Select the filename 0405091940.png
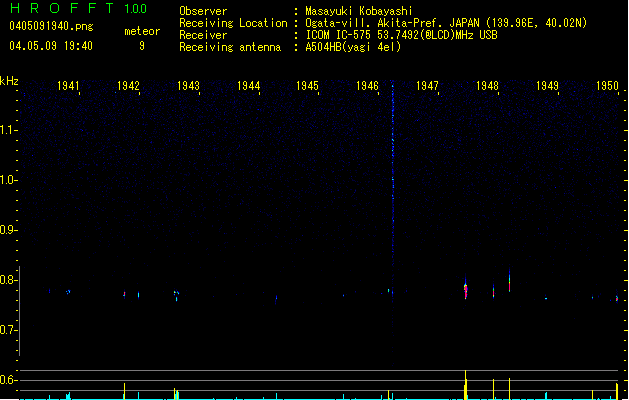The image size is (629, 400). tap(51, 26)
